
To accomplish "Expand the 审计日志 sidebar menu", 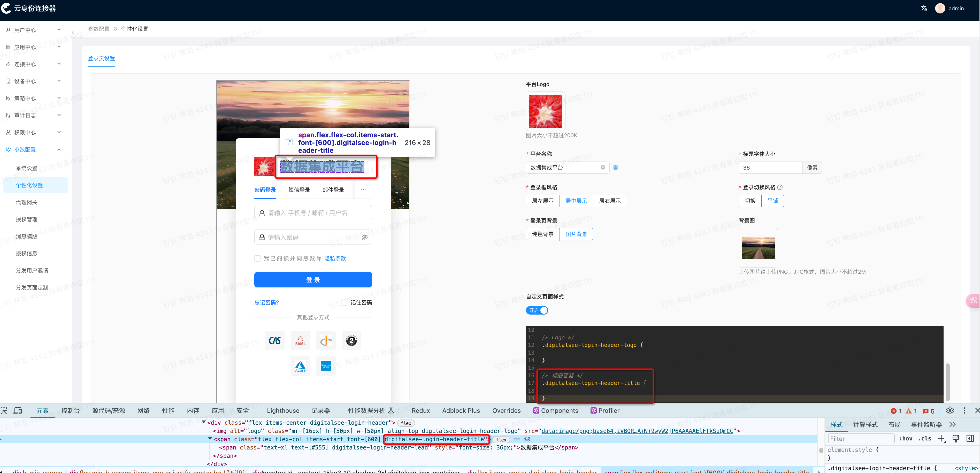I will tap(34, 115).
